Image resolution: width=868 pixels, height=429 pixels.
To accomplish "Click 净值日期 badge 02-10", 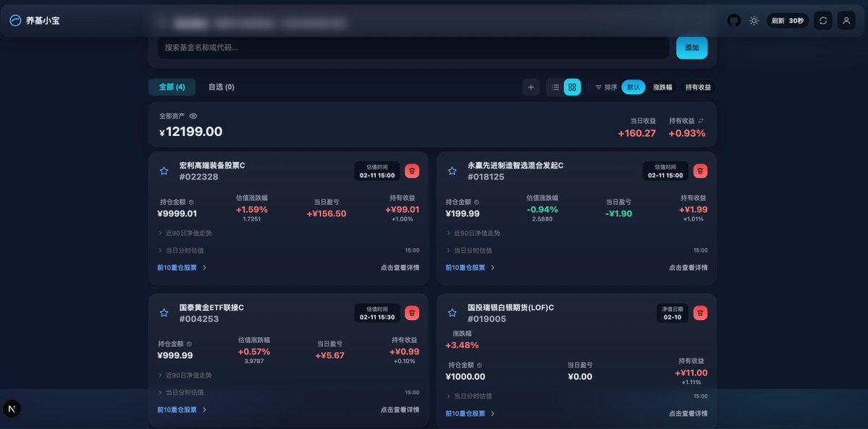I will pyautogui.click(x=673, y=313).
